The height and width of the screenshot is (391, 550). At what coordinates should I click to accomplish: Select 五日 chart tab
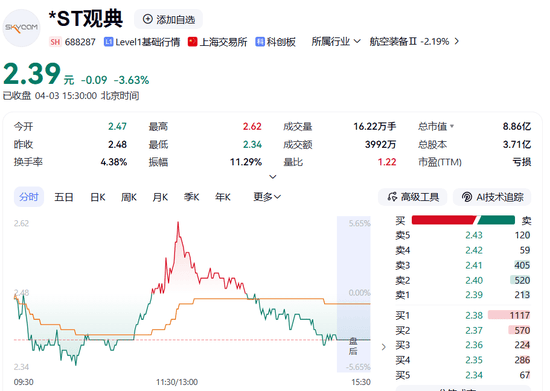pyautogui.click(x=64, y=197)
